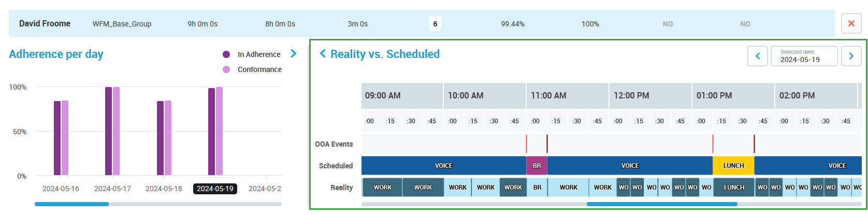The image size is (868, 215).
Task: Click the David Froome agent name
Action: (45, 24)
